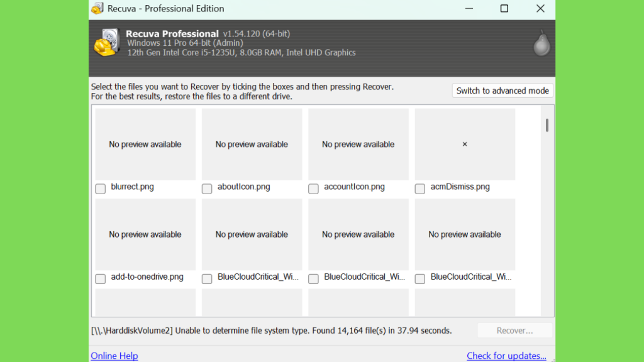This screenshot has width=644, height=362.
Task: Click the Recover... button
Action: click(x=514, y=331)
